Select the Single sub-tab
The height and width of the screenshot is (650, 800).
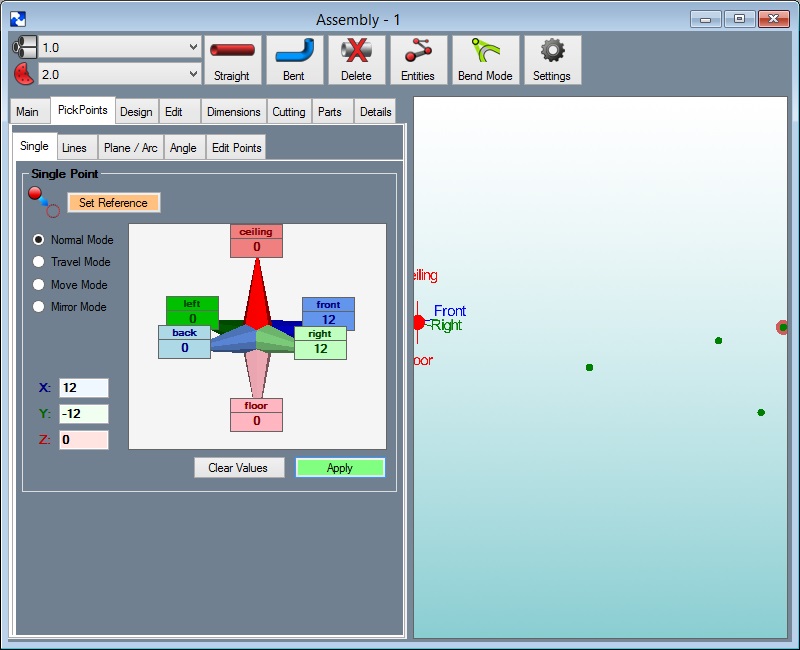[x=35, y=146]
